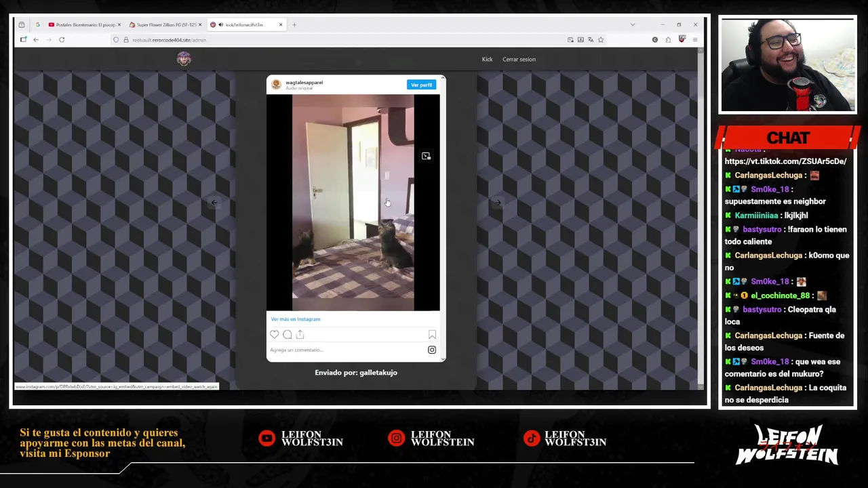Go forward in browser toolbar
Viewport: 868px width, 488px height.
point(49,40)
